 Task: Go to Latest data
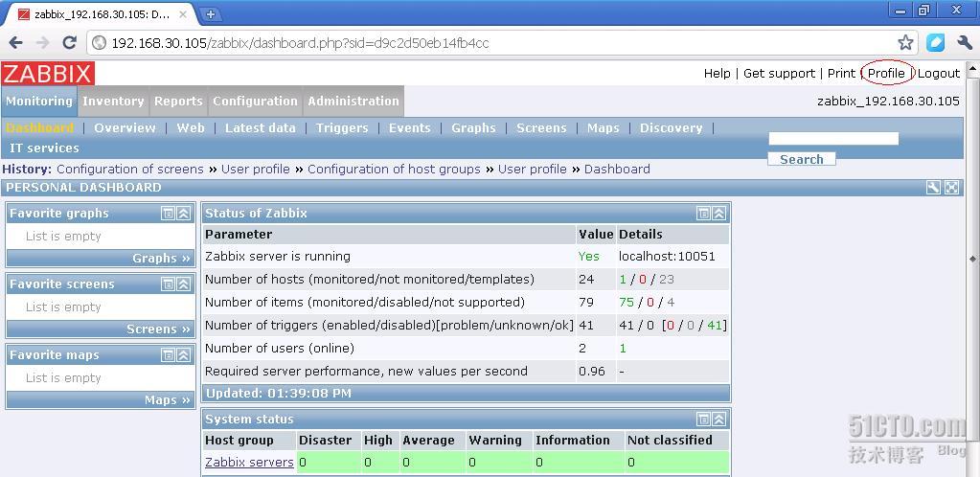[x=260, y=127]
